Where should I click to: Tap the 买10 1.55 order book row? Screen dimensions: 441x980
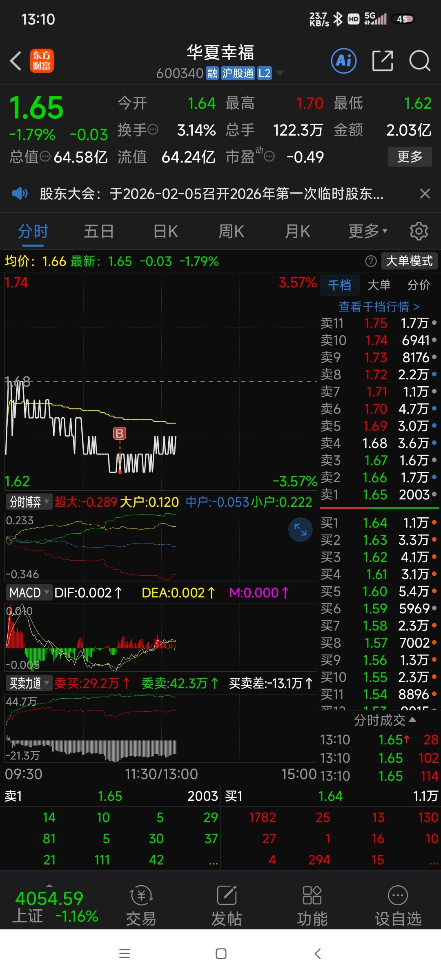379,677
